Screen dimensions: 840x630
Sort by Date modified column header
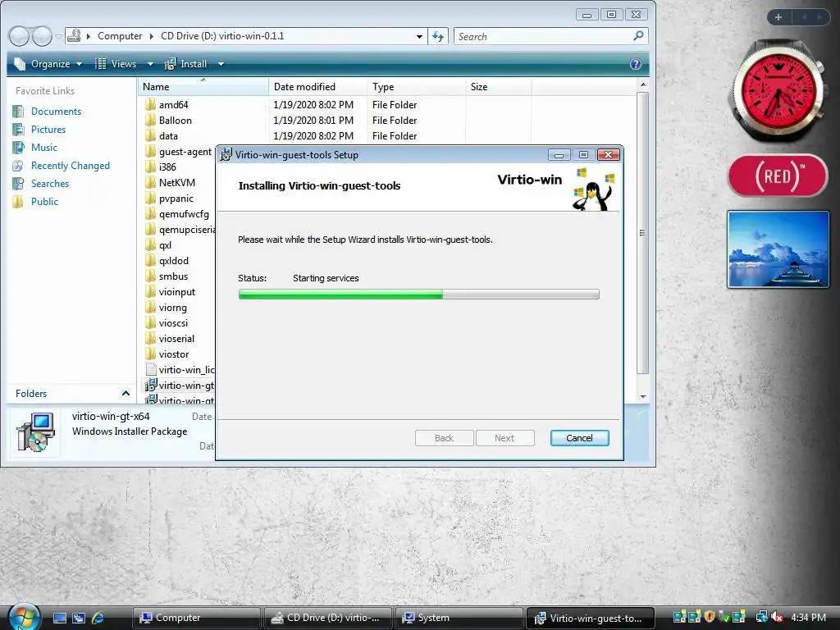click(317, 87)
